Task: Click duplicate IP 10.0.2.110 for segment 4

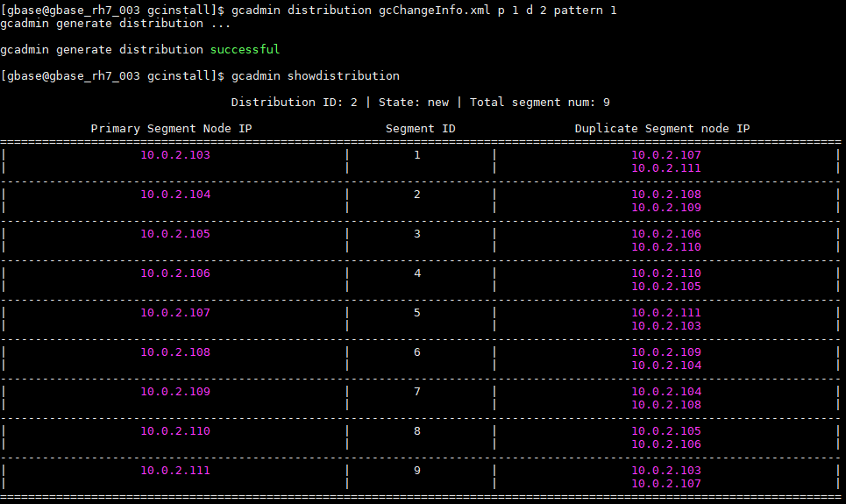Action: 666,273
